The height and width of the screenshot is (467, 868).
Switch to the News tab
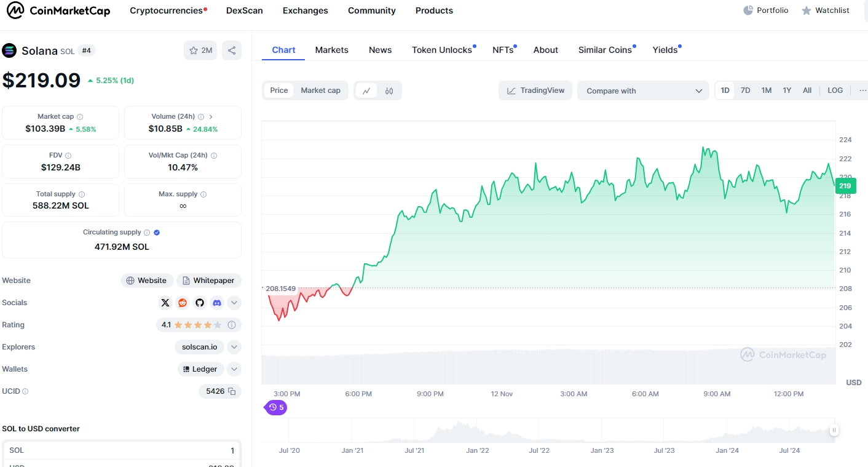pos(381,50)
